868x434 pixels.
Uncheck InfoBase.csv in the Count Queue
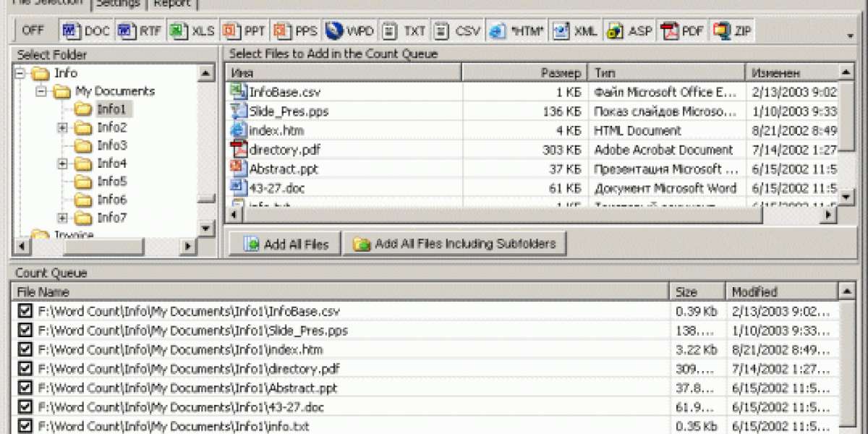click(25, 312)
